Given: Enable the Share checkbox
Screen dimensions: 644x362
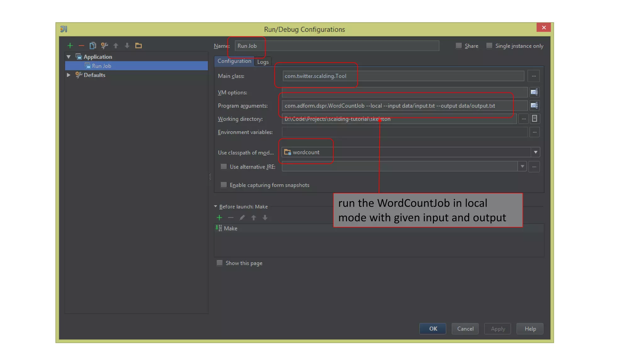Looking at the screenshot, I should pos(459,46).
